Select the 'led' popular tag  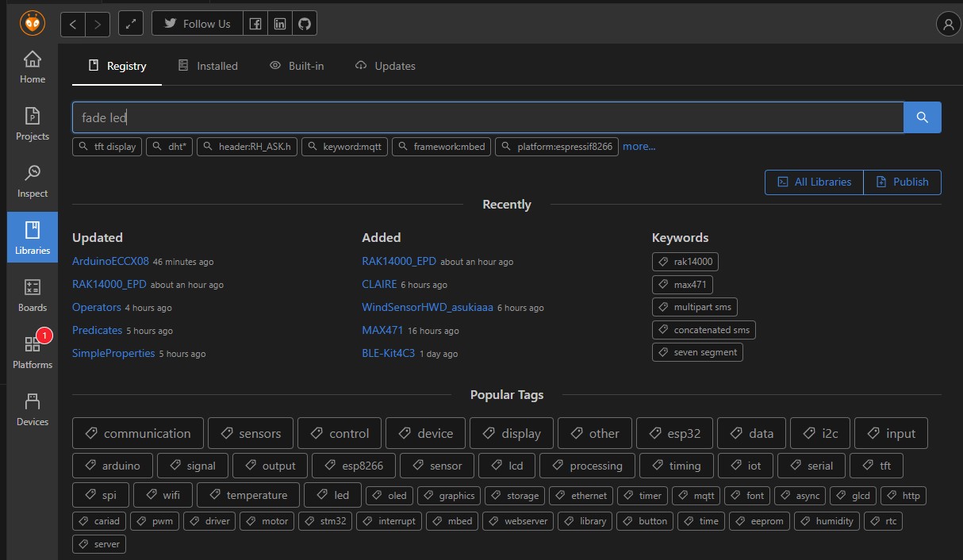pos(332,495)
